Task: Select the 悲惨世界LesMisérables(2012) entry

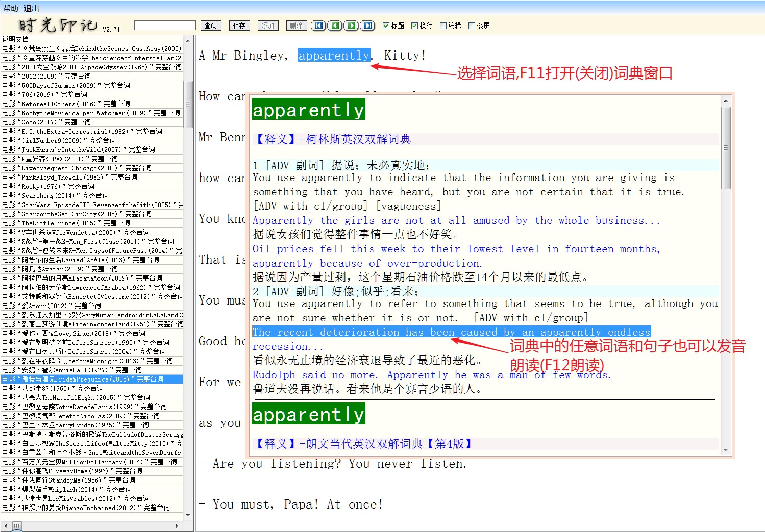Action: tap(92, 498)
